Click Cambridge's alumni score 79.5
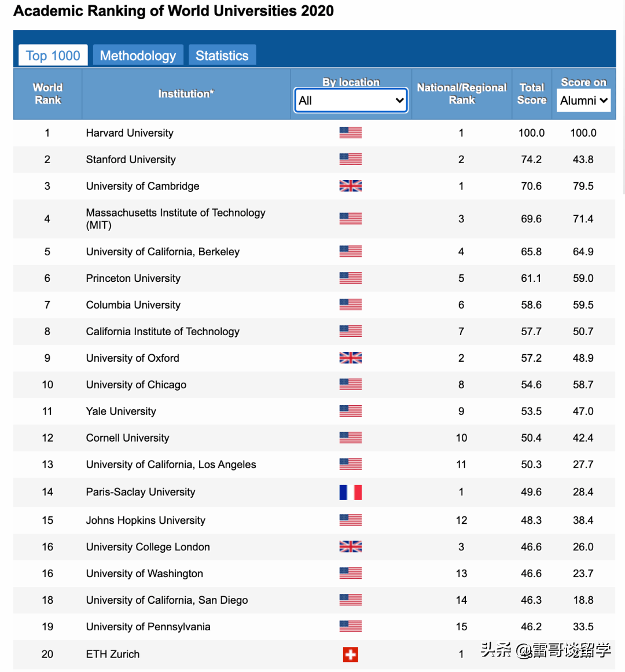 click(583, 186)
